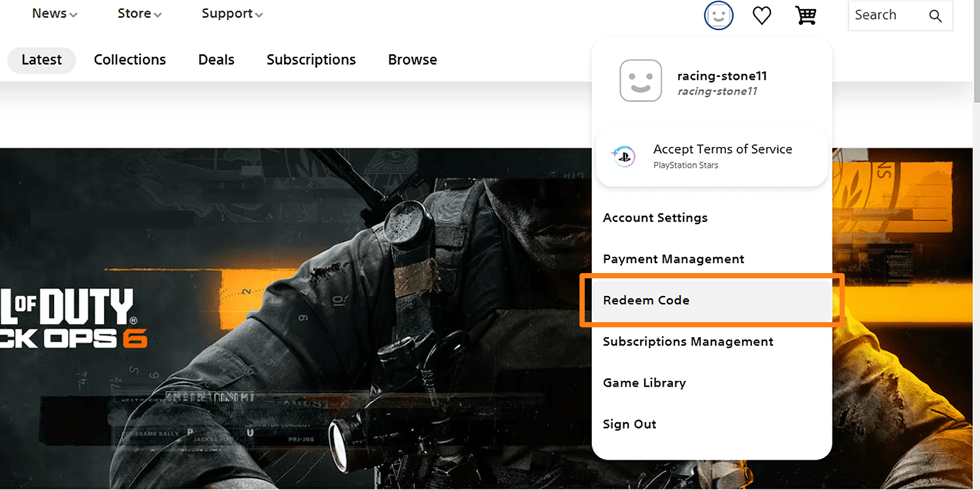Viewport: 980px width, 490px height.
Task: Open the shopping cart icon
Action: click(x=806, y=15)
